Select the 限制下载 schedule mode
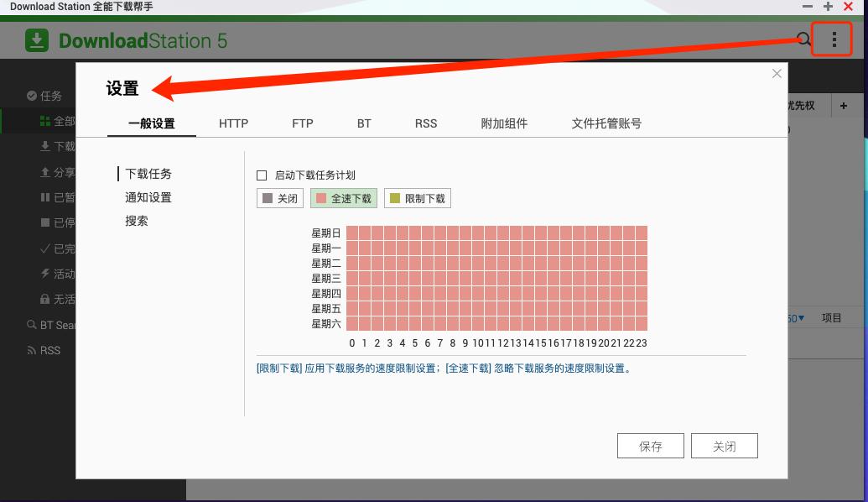868x502 pixels. (417, 198)
